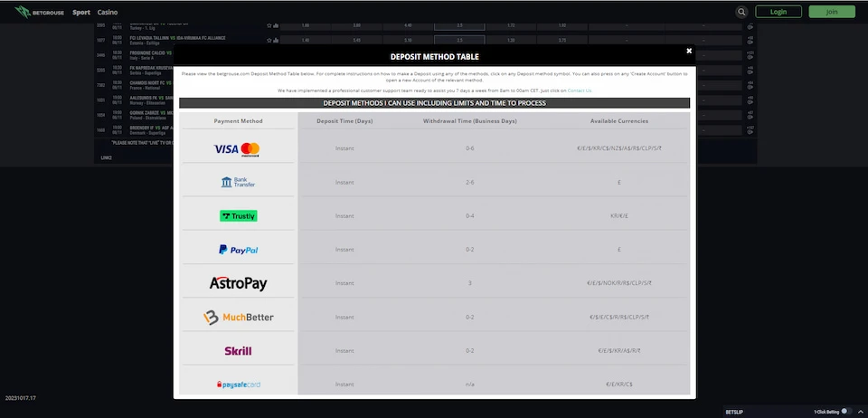Image resolution: width=868 pixels, height=418 pixels.
Task: Toggle the 1-Click Betting switch
Action: [846, 412]
